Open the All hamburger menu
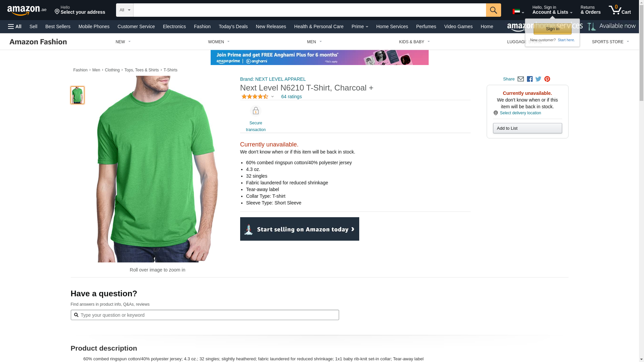The image size is (644, 362). pos(15,26)
